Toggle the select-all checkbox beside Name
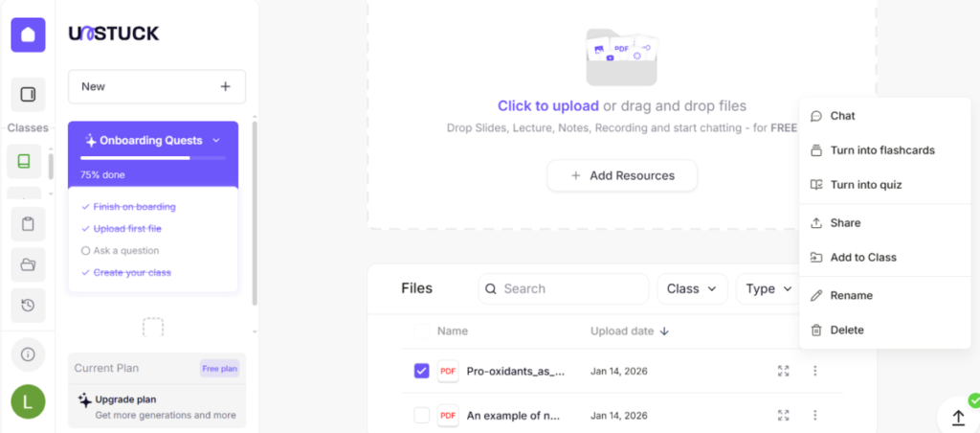980x433 pixels. coord(421,331)
